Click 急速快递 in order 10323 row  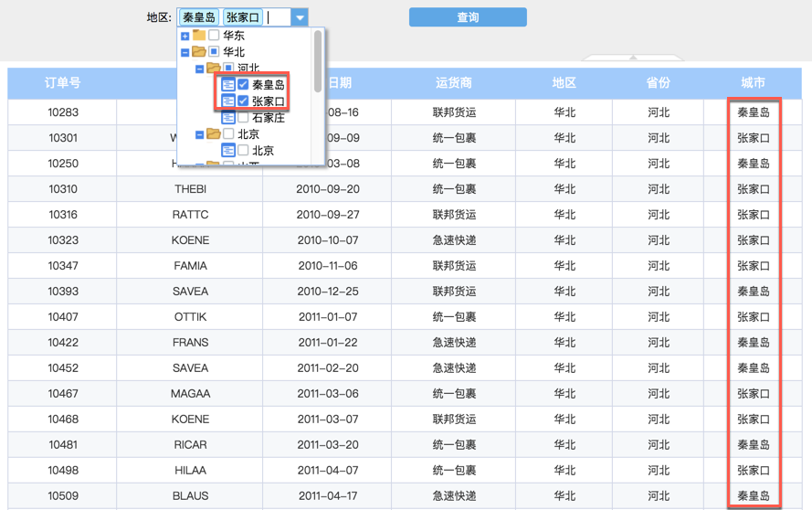point(454,240)
